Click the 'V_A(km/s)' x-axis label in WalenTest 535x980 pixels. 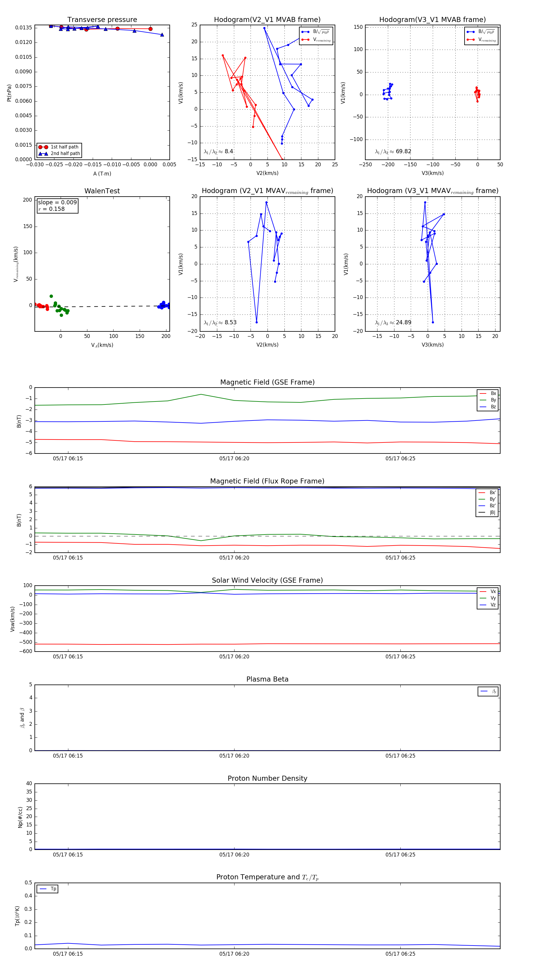coord(102,345)
